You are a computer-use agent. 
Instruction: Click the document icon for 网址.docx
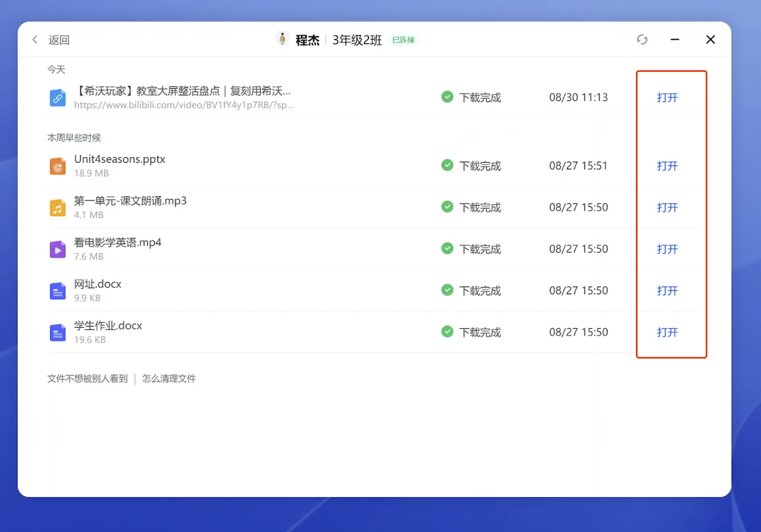58,291
